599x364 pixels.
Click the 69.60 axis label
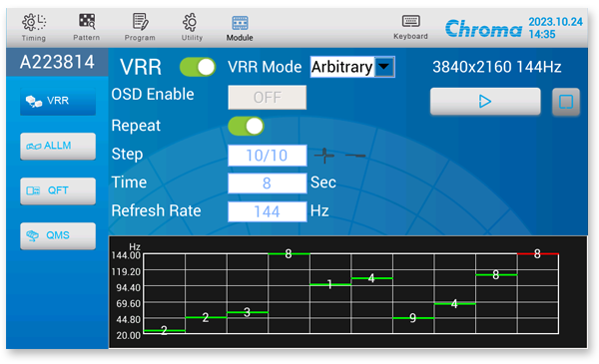[129, 304]
